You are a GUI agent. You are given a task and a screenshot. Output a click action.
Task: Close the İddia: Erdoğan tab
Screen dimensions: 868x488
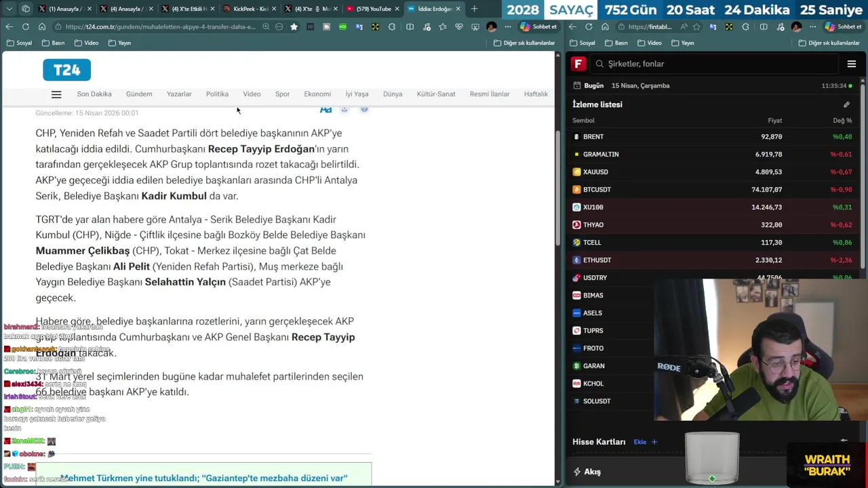point(458,9)
